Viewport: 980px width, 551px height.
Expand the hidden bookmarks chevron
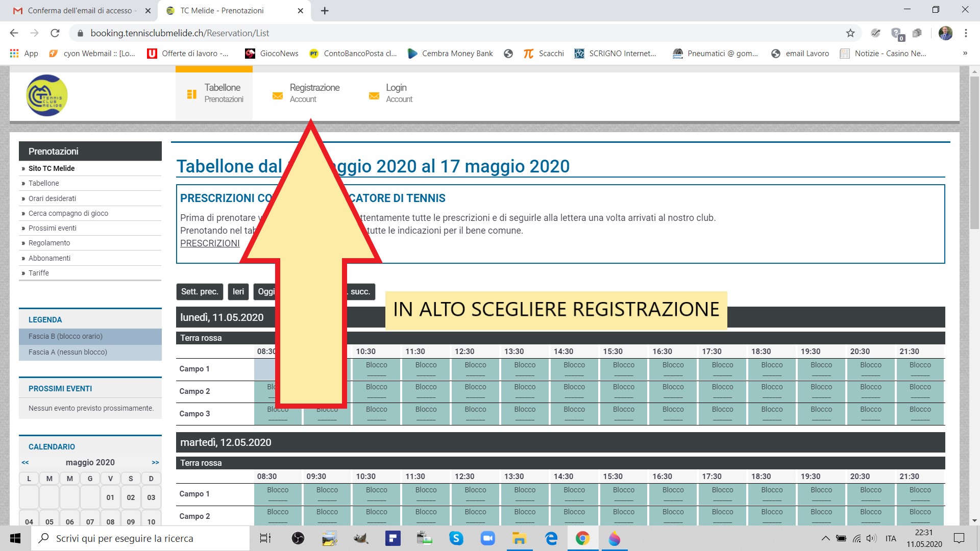click(x=965, y=54)
